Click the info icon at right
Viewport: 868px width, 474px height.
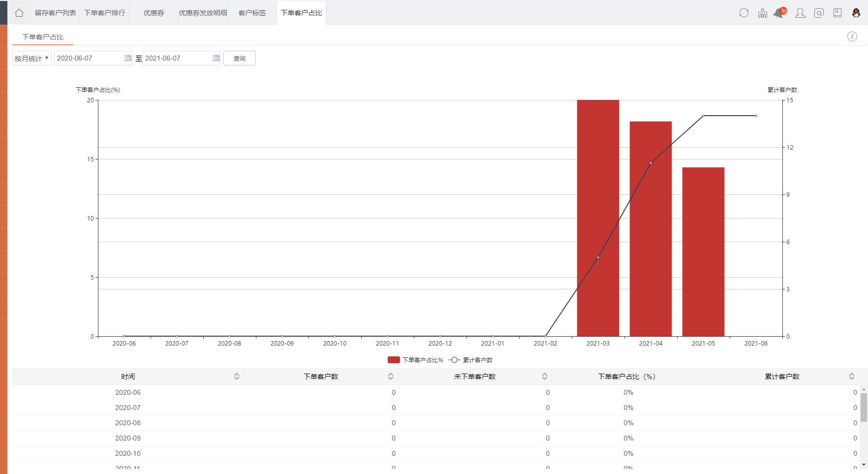[852, 36]
